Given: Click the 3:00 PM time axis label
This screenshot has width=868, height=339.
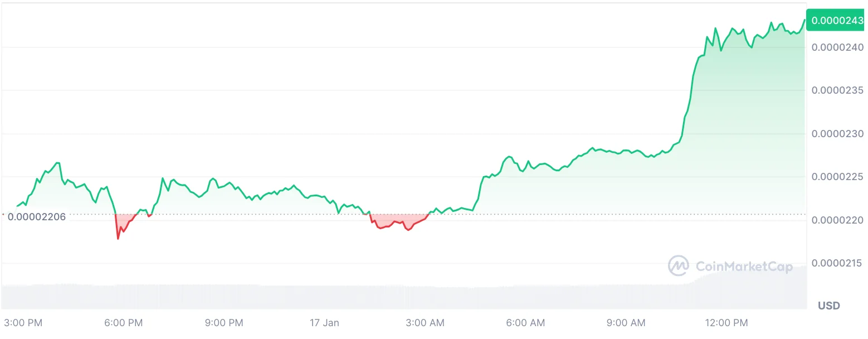Looking at the screenshot, I should pyautogui.click(x=23, y=323).
